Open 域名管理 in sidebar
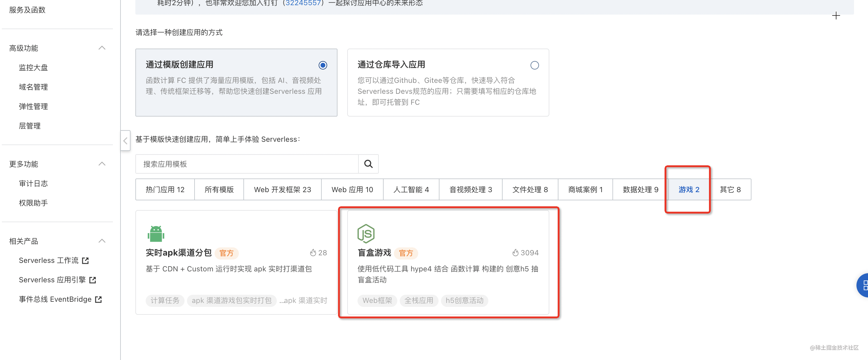 pos(33,87)
